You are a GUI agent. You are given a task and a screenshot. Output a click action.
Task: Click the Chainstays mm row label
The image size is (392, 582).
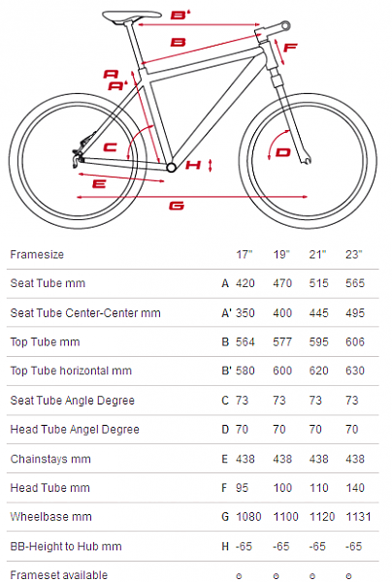click(x=50, y=459)
